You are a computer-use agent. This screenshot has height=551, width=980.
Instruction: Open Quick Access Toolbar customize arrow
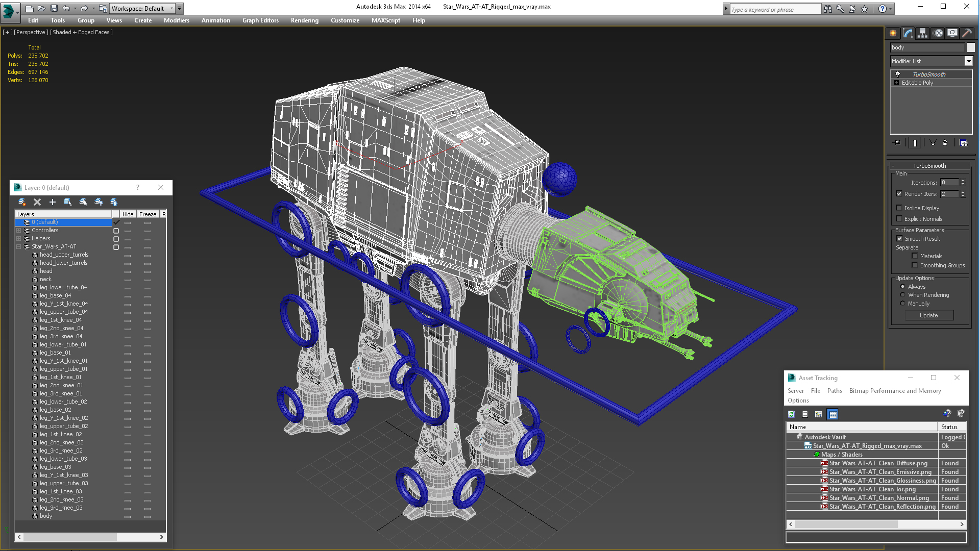click(180, 9)
